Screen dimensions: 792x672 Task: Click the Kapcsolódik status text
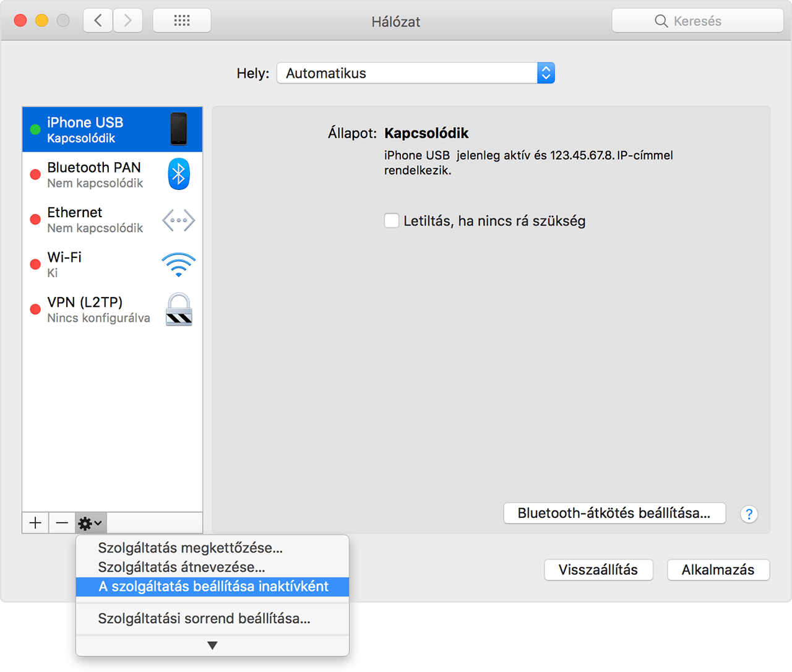426,134
